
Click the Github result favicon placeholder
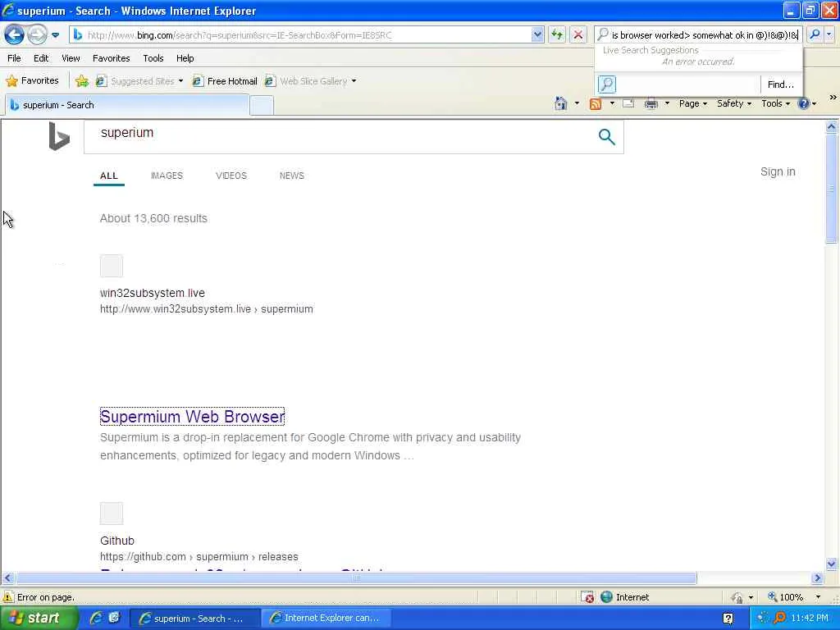pyautogui.click(x=112, y=514)
